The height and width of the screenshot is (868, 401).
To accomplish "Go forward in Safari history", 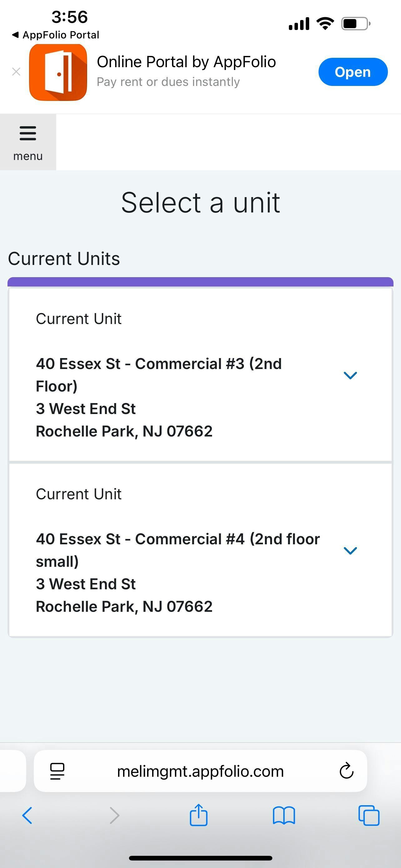I will pyautogui.click(x=115, y=816).
